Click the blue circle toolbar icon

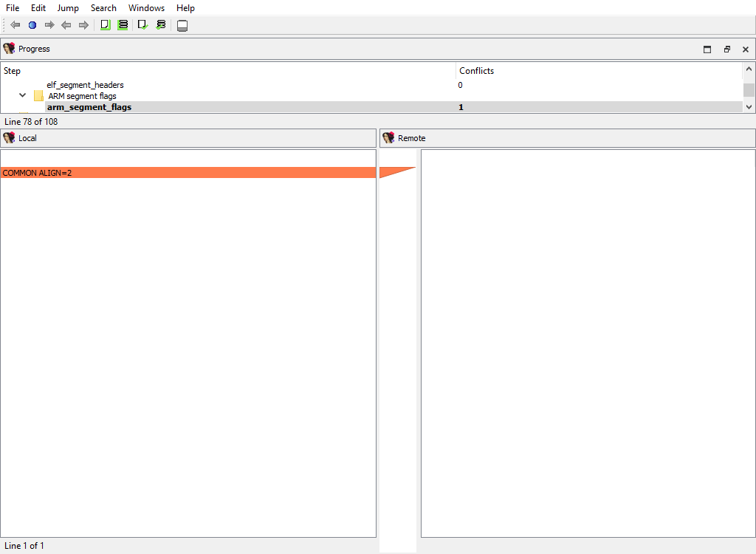coord(32,25)
